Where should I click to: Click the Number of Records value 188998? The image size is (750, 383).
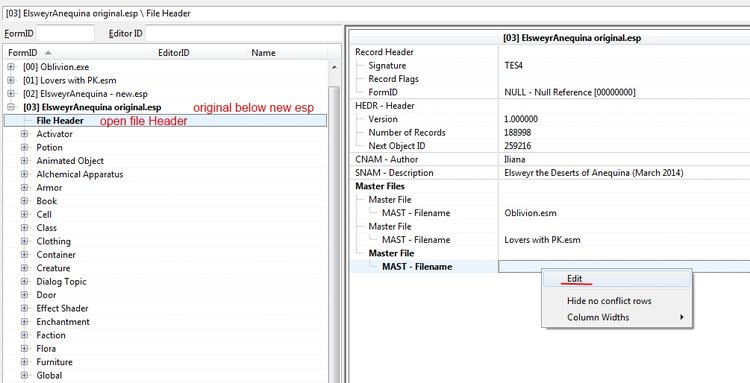[518, 132]
